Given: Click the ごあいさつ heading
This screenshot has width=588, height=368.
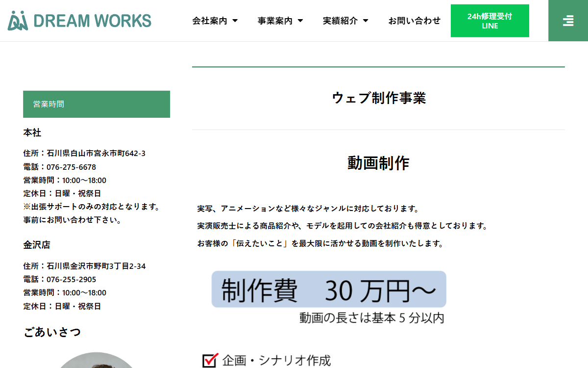Looking at the screenshot, I should click(x=52, y=332).
